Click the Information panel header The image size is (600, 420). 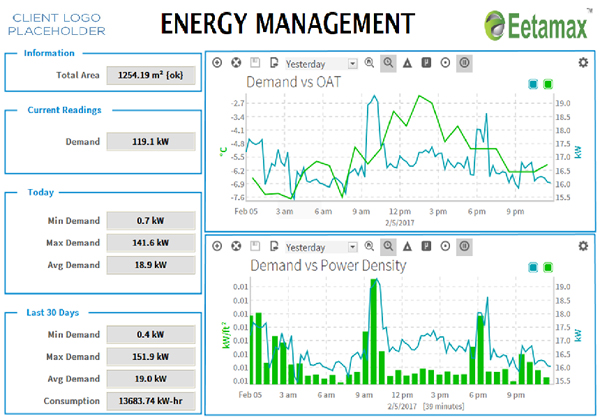tap(49, 53)
